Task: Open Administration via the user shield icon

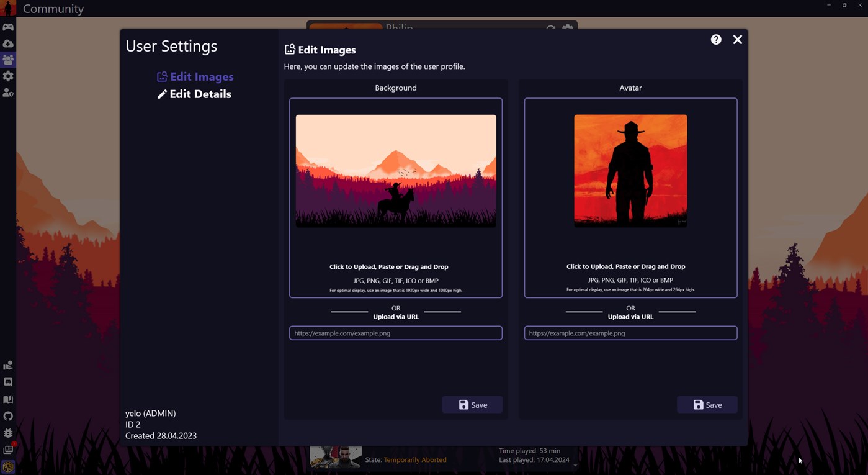Action: [8, 92]
